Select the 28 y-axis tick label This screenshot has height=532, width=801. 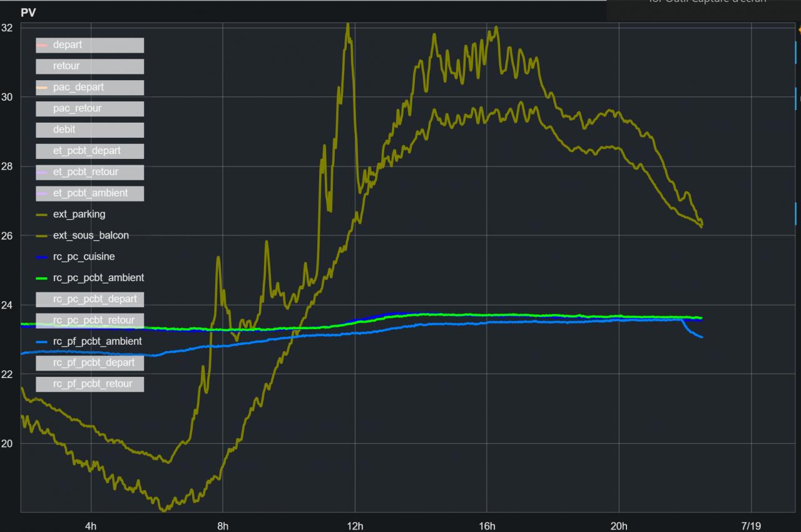coord(8,166)
